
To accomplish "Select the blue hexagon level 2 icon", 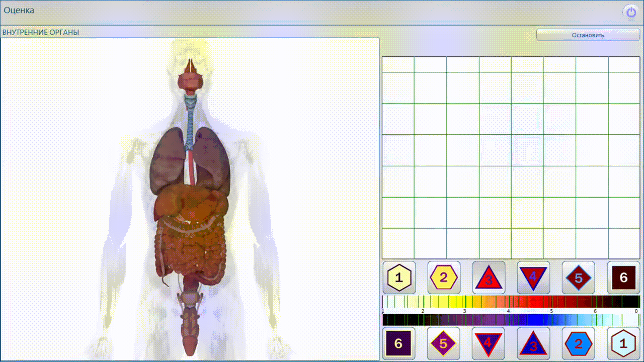I will pos(578,343).
